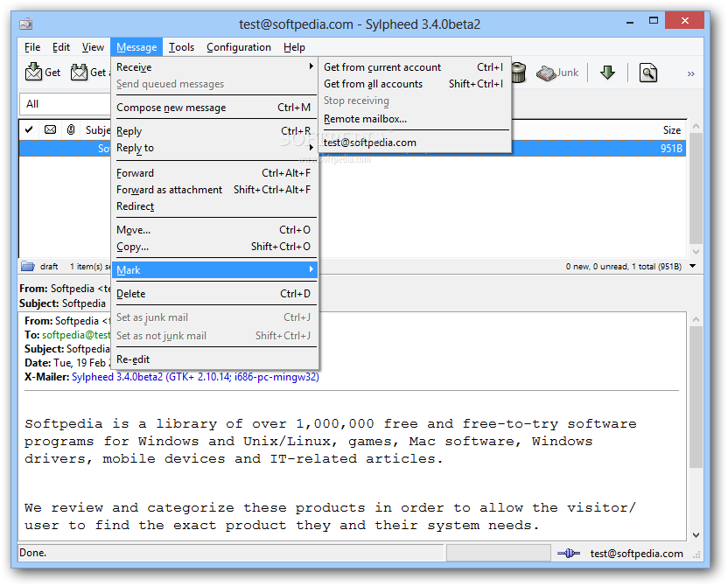Click the Subject column header
The height and width of the screenshot is (586, 728).
(97, 130)
